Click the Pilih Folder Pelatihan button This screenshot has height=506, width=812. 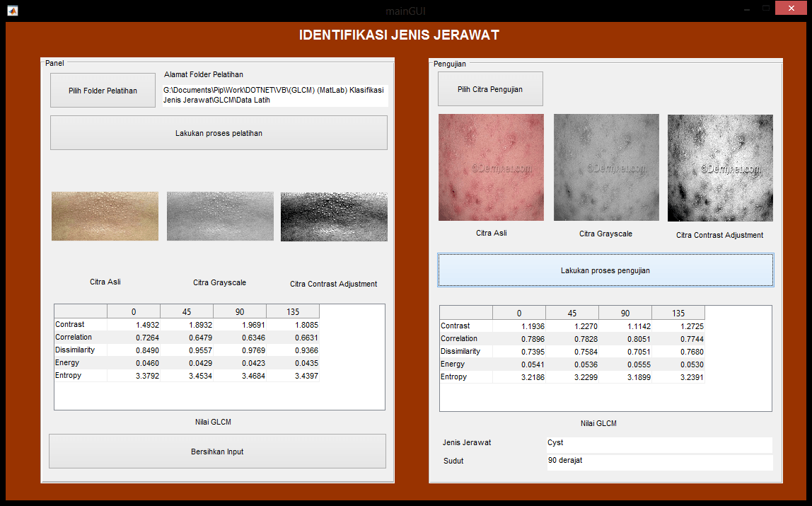pyautogui.click(x=103, y=91)
